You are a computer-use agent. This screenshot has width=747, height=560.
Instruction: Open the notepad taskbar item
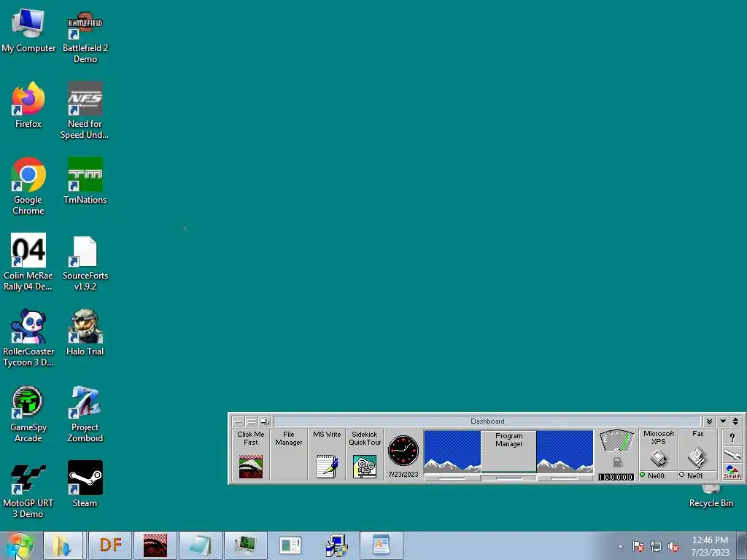[200, 545]
